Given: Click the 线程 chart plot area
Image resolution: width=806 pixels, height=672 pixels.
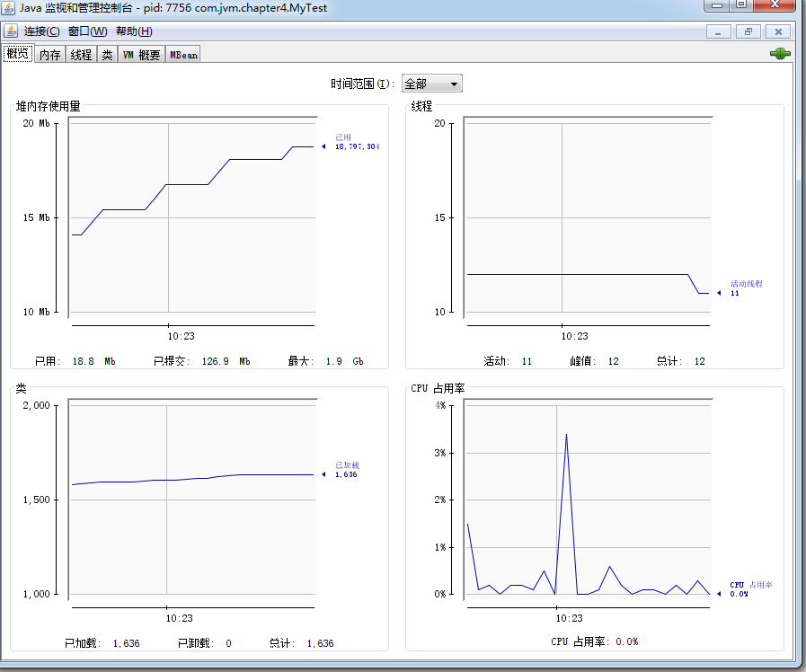Looking at the screenshot, I should click(588, 217).
